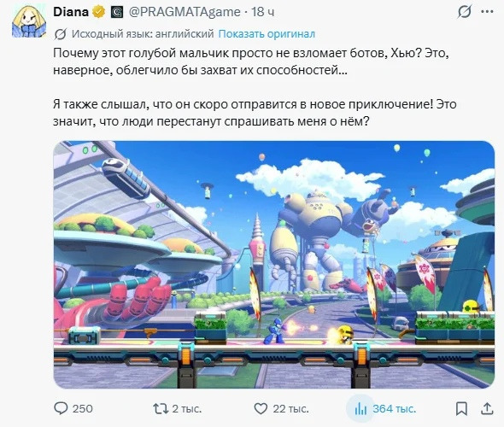Click the gold verified badge
Viewport: 504px width, 427px height.
click(99, 12)
